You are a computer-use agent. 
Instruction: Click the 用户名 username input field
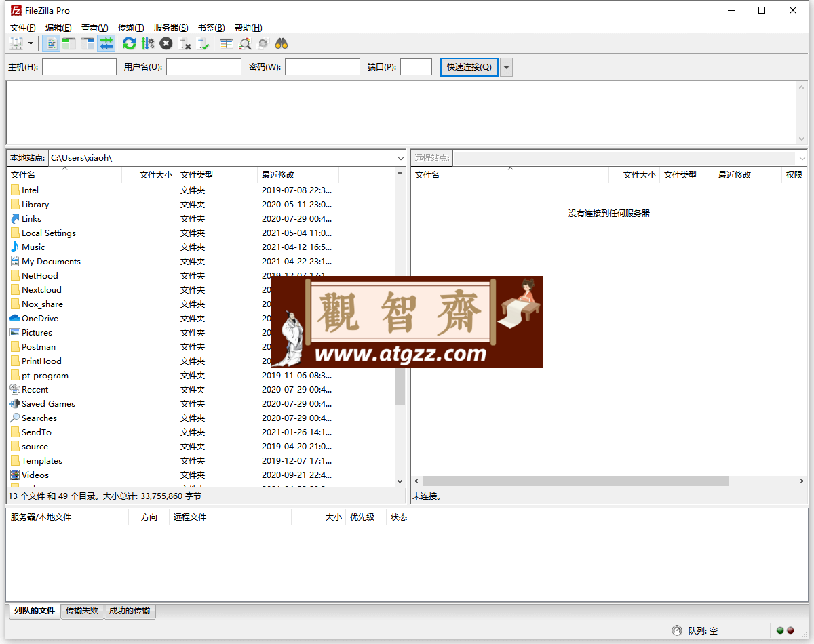(203, 66)
